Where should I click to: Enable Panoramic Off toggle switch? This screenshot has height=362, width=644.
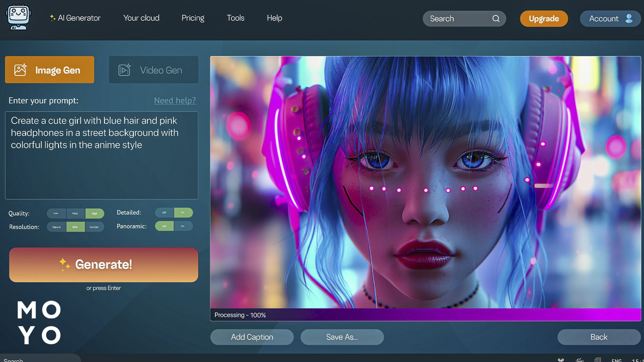click(164, 226)
